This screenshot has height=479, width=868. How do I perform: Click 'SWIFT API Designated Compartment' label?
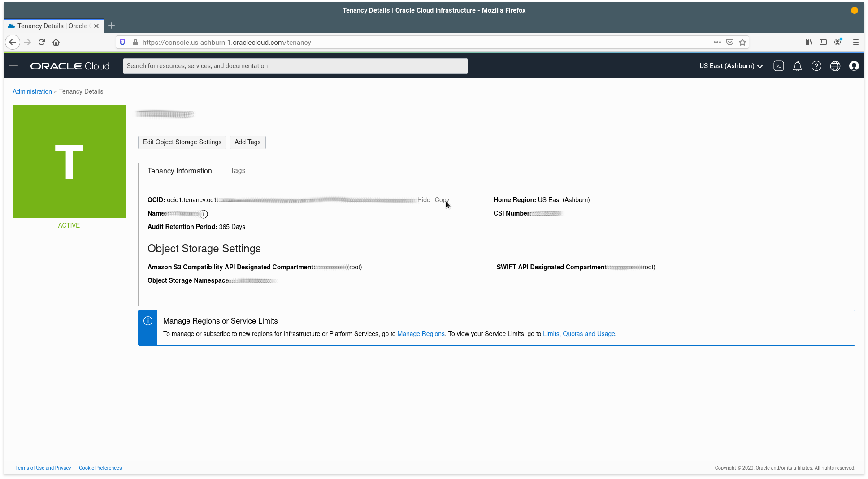tap(552, 267)
